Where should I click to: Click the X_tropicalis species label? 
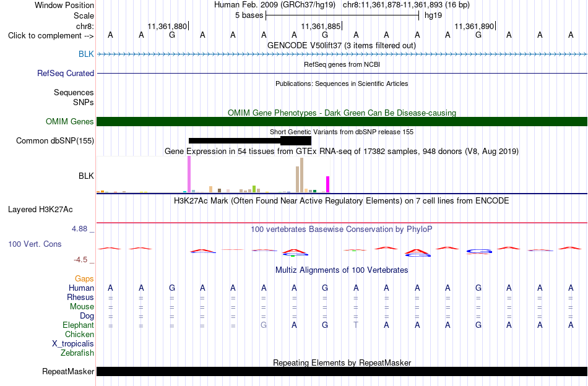click(x=73, y=344)
